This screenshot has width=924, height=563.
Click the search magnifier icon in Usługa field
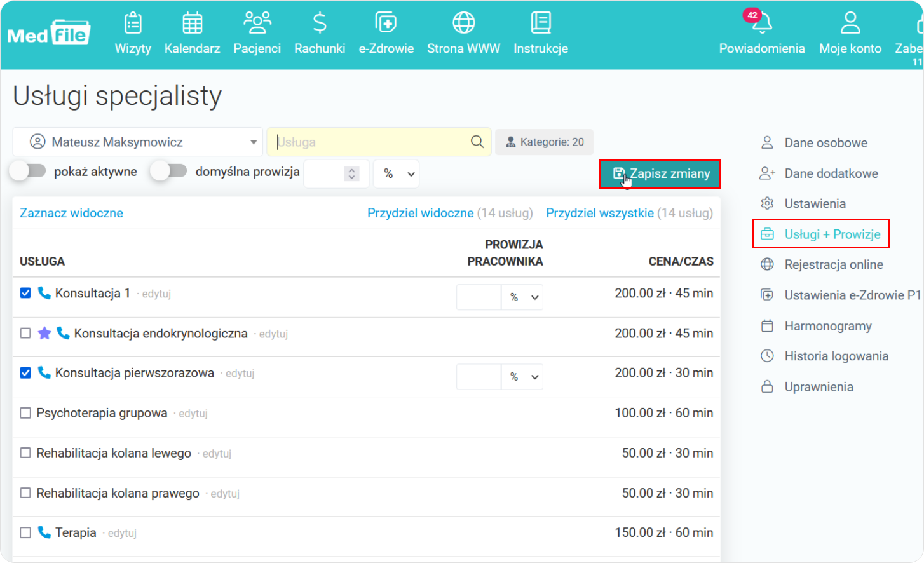(x=477, y=142)
